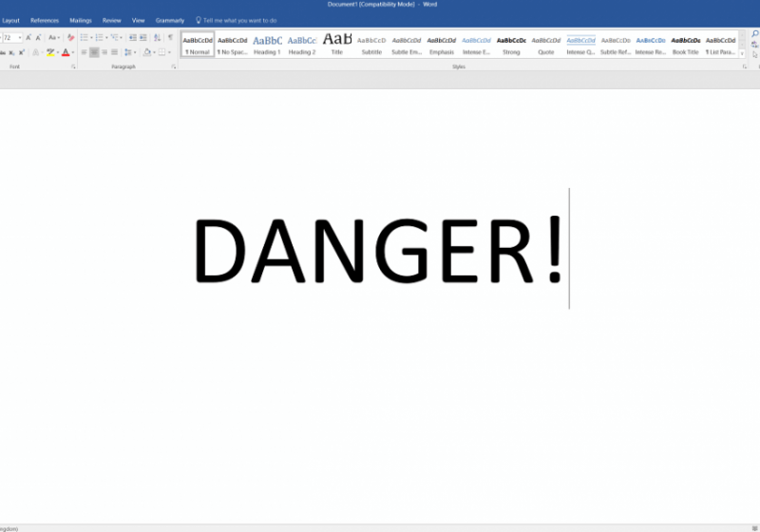
Task: Apply the Quote style
Action: (x=546, y=45)
